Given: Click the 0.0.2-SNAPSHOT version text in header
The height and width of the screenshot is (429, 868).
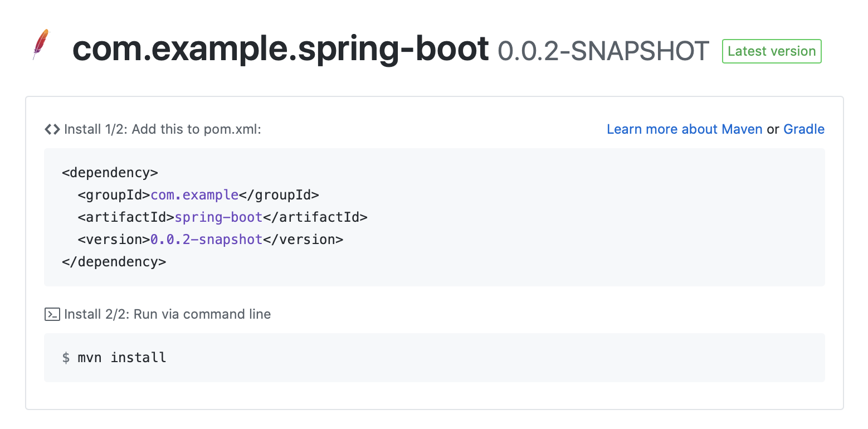Looking at the screenshot, I should coord(603,51).
